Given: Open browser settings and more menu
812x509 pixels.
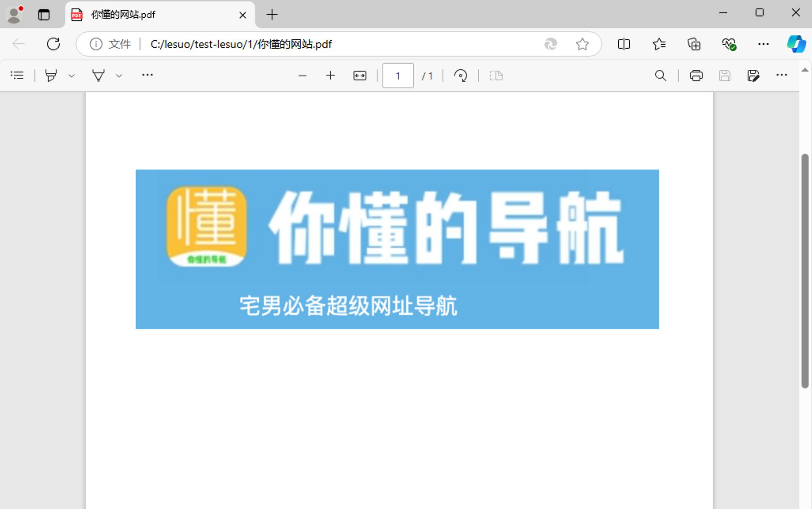Looking at the screenshot, I should click(x=764, y=44).
